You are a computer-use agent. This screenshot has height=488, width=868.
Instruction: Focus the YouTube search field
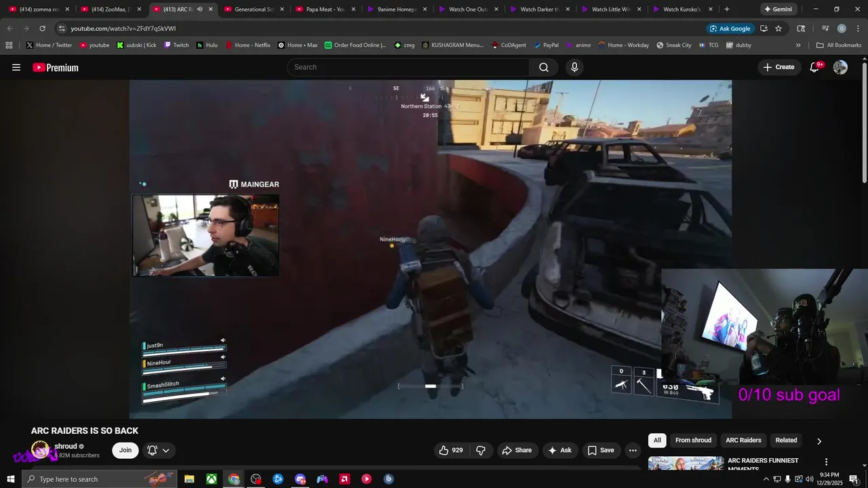click(x=409, y=67)
